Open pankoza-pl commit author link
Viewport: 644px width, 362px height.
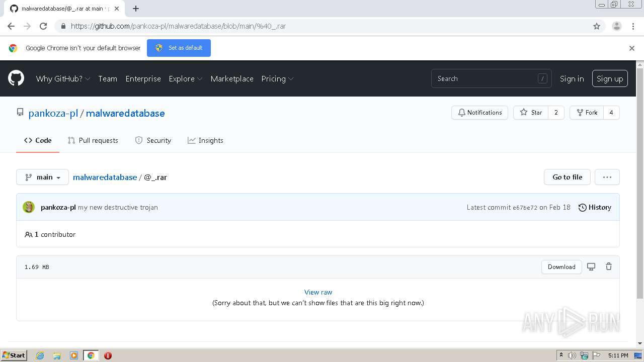point(58,207)
